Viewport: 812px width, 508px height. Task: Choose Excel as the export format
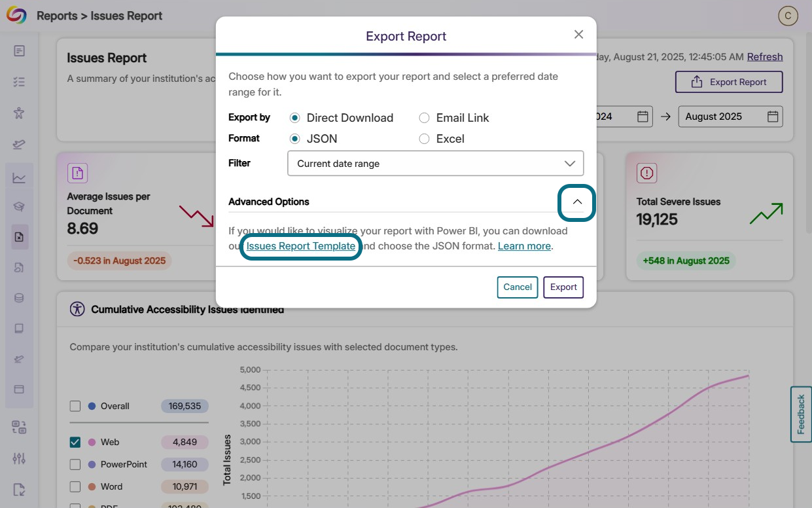[424, 139]
